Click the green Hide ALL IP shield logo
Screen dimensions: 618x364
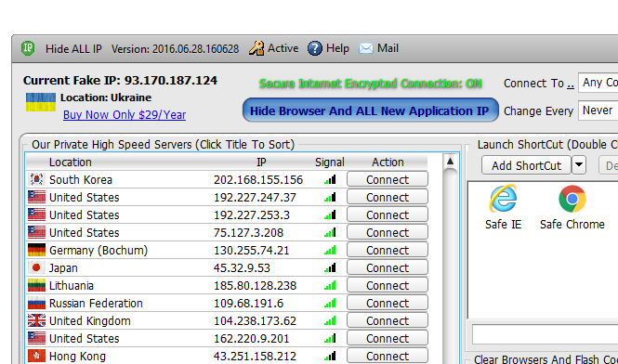coord(28,48)
